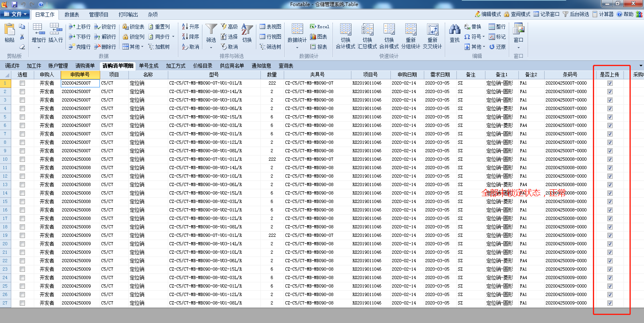The height and width of the screenshot is (323, 644).
Task: Toggle 是否上传 checkbox in row 5
Action: (x=610, y=117)
